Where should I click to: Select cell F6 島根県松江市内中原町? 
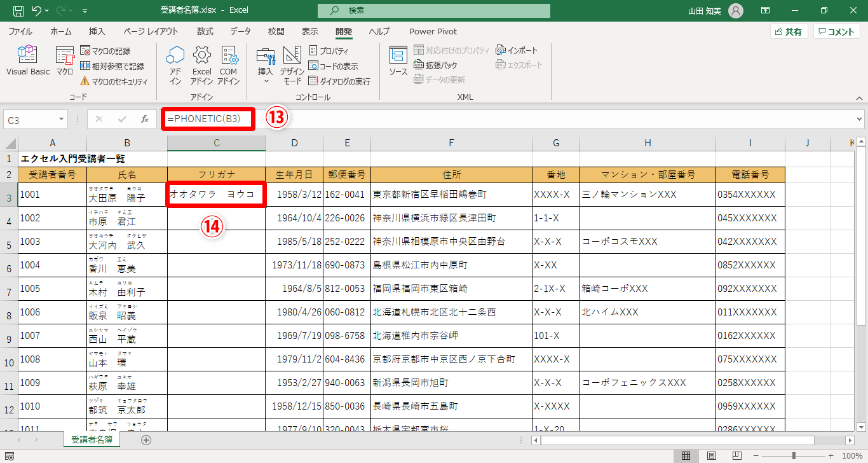pyautogui.click(x=451, y=265)
